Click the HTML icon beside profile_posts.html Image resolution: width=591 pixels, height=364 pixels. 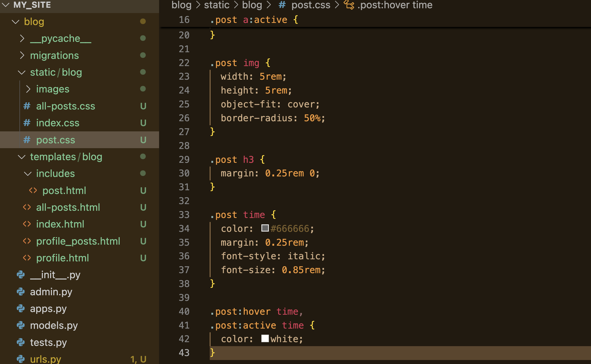27,241
